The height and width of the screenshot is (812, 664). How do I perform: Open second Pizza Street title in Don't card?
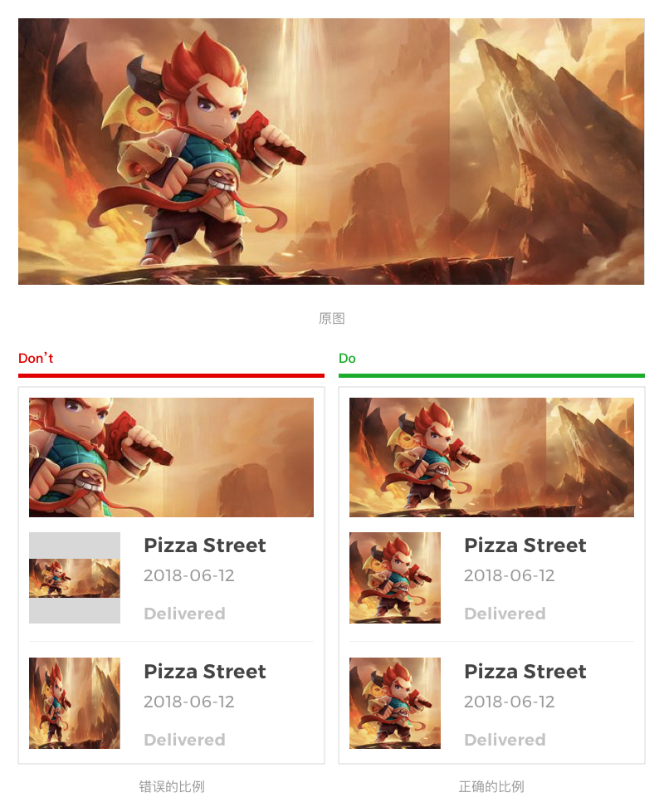tap(205, 672)
